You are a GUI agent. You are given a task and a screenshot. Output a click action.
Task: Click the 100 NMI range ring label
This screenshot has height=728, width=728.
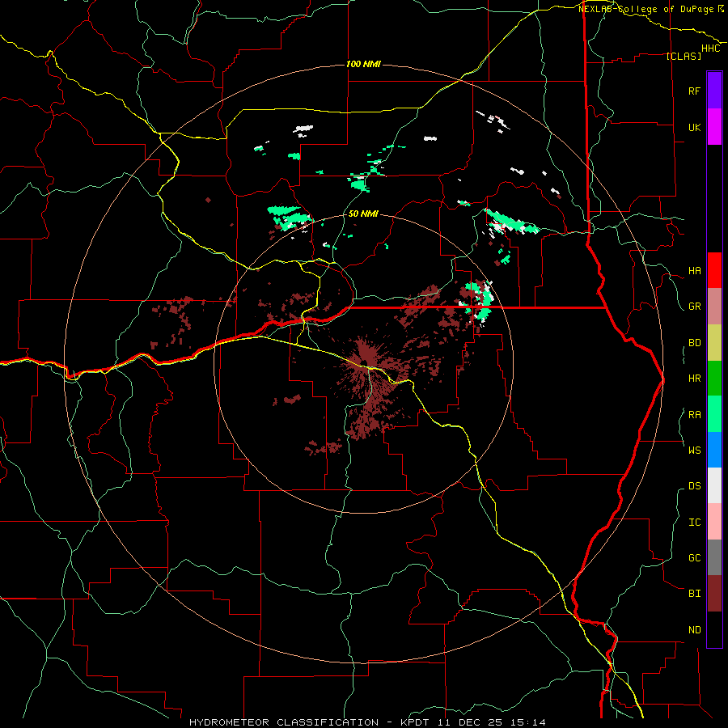[363, 64]
